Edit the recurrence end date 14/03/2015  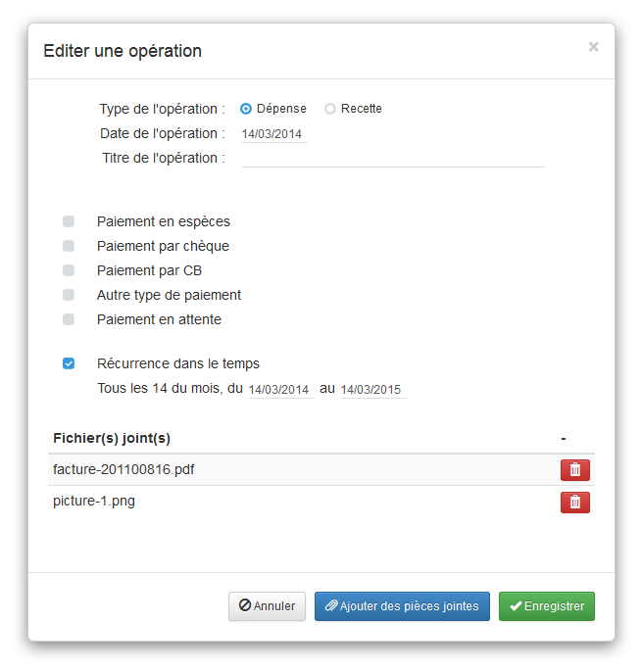click(x=372, y=390)
